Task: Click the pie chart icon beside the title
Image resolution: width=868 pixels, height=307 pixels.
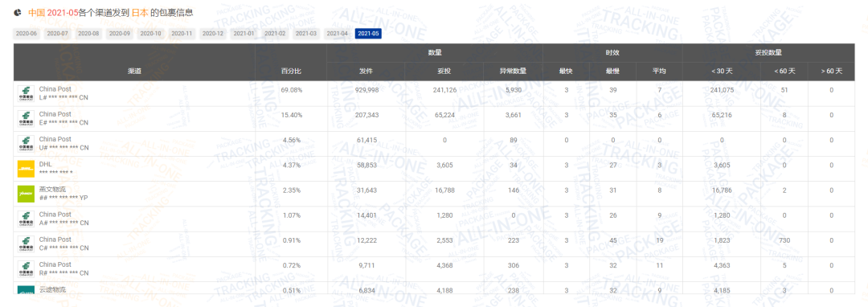Action: pos(18,11)
